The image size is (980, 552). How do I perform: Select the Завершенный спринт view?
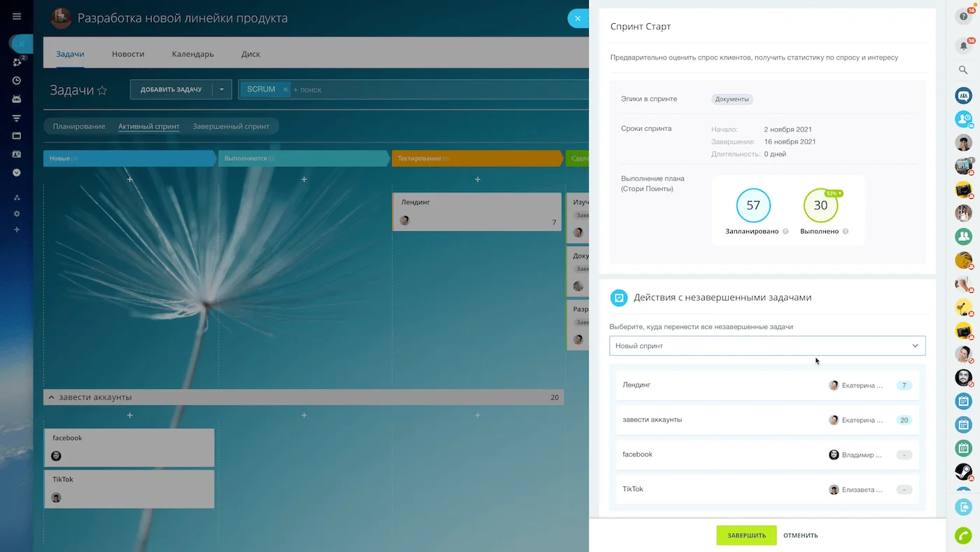231,126
